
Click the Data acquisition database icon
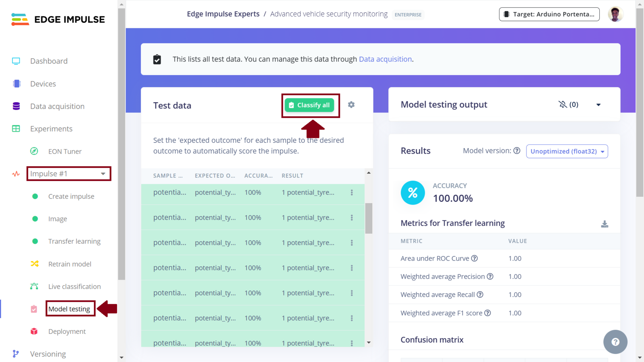pyautogui.click(x=16, y=106)
